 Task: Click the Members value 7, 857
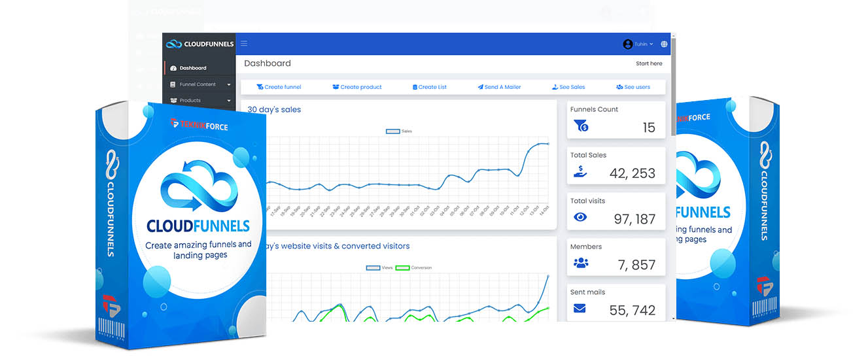click(x=636, y=265)
